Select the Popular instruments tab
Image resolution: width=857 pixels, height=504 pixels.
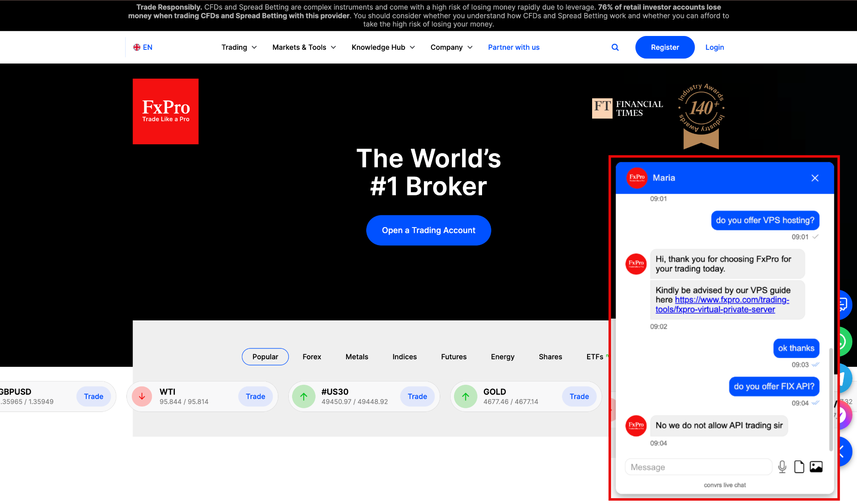click(x=265, y=357)
